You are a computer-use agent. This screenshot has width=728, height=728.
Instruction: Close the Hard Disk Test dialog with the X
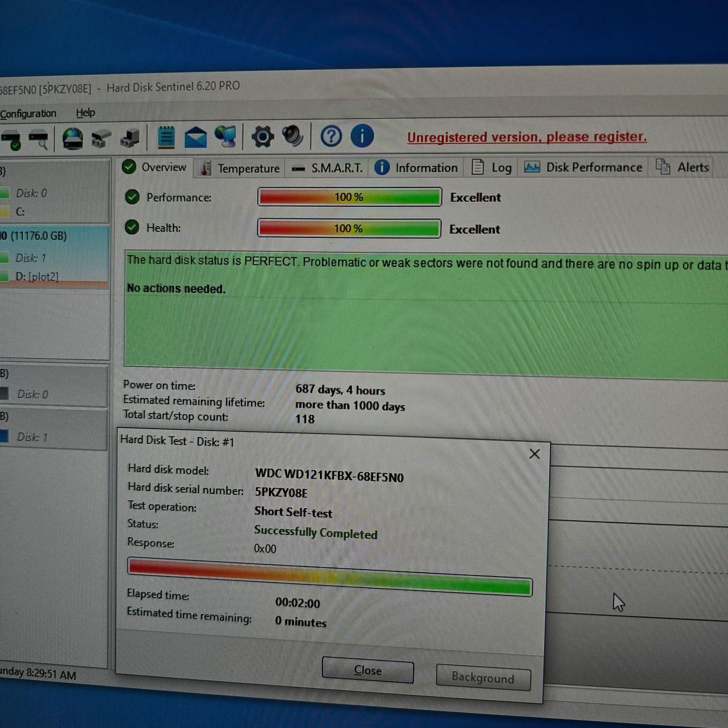tap(534, 454)
